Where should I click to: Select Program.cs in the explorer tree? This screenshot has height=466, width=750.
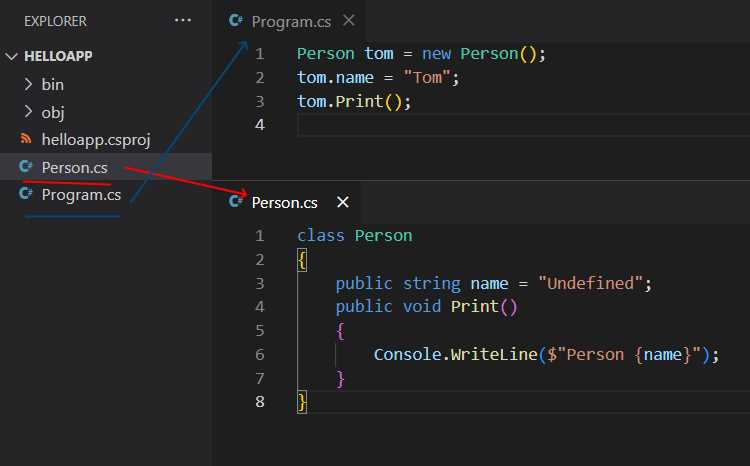click(106, 195)
